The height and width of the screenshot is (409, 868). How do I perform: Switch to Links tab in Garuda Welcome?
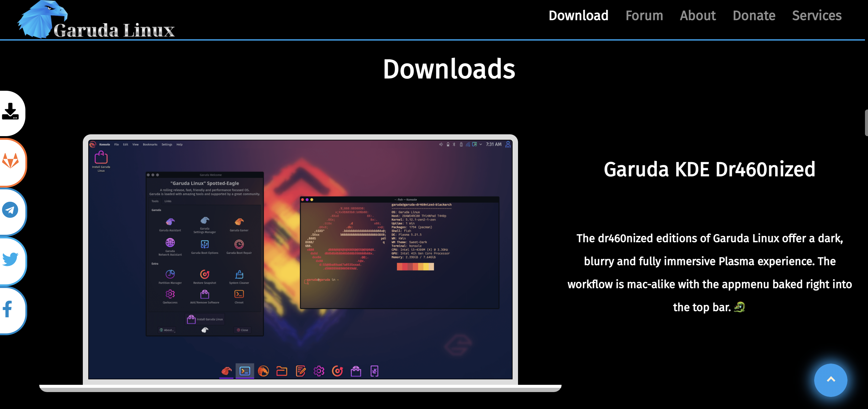click(x=168, y=201)
